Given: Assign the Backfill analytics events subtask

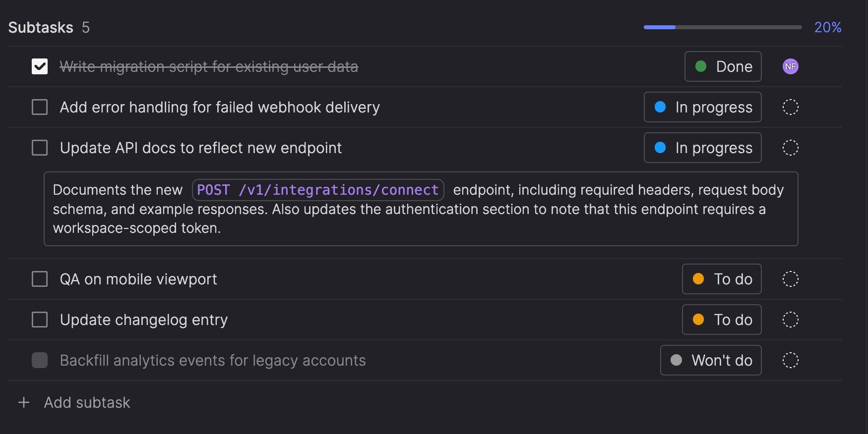Looking at the screenshot, I should click(x=790, y=360).
